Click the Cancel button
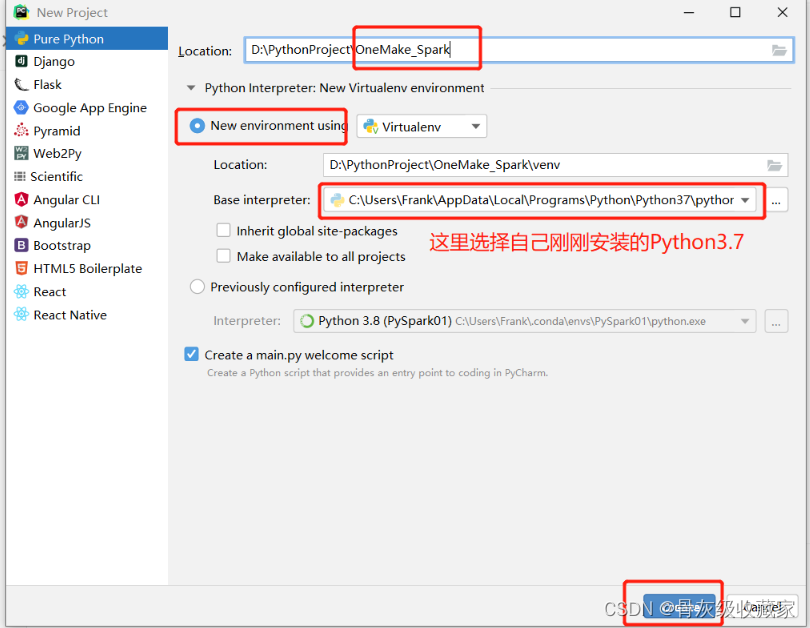 764,606
